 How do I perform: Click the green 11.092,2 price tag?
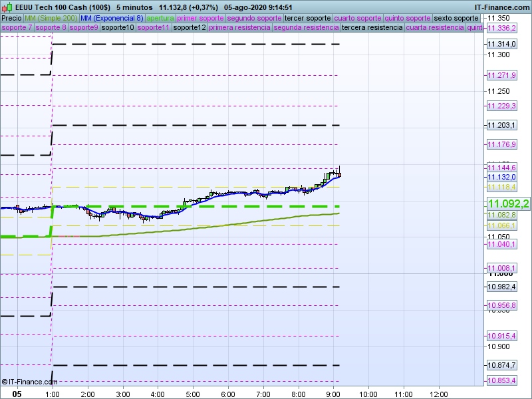click(x=508, y=203)
